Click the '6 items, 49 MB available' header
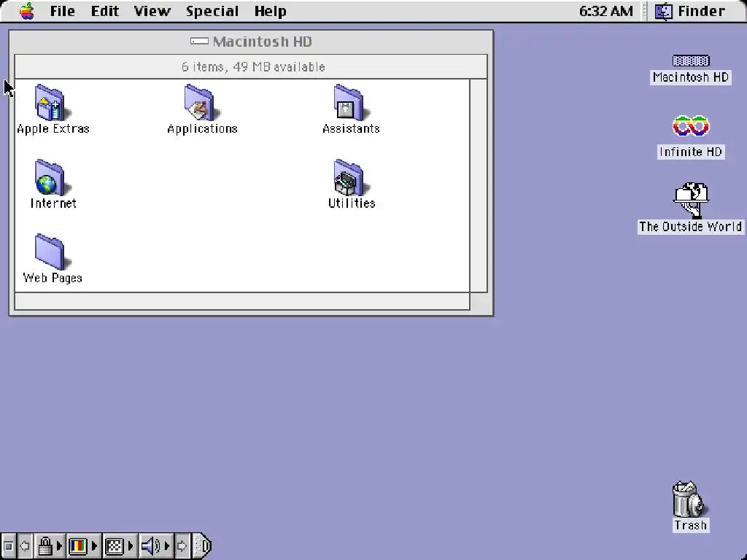 pyautogui.click(x=253, y=66)
